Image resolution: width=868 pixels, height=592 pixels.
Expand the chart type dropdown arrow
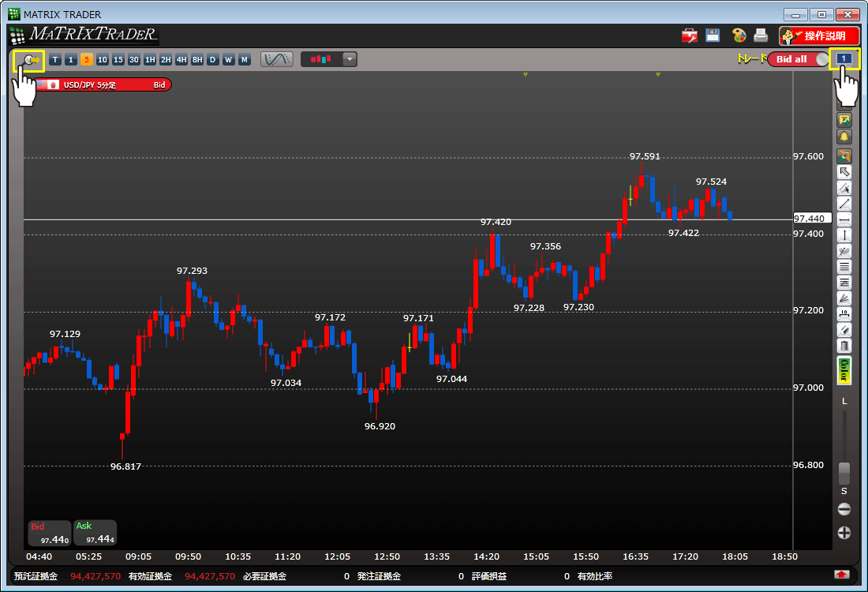(350, 59)
